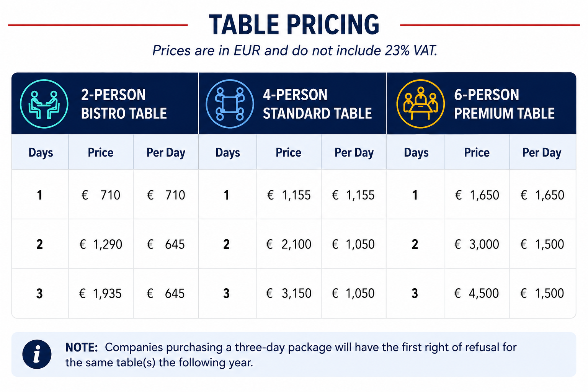Select the € 3,150 standard three-day price

pos(289,294)
